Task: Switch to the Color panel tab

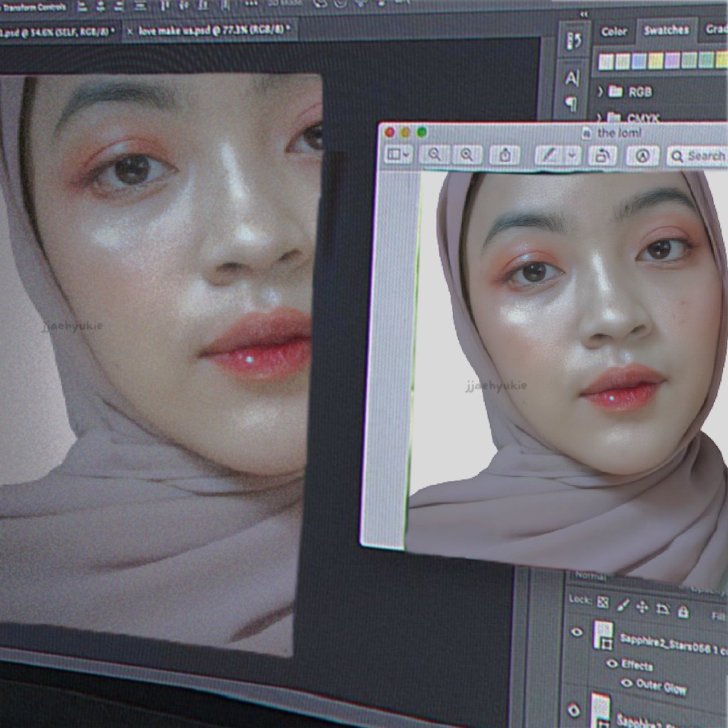Action: (614, 31)
